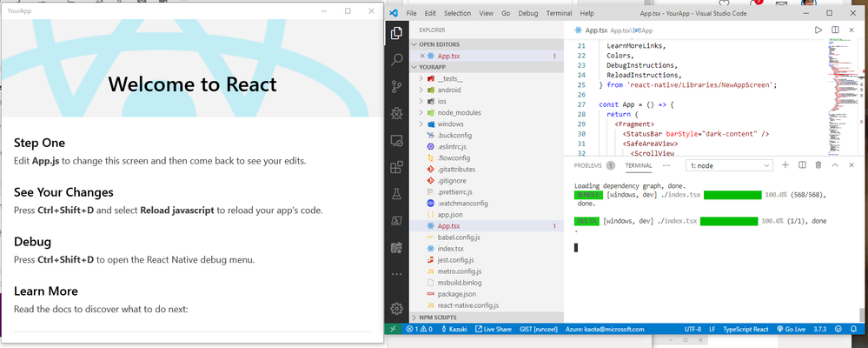Open the Remote Explorer icon in the activity bar
The image size is (868, 348).
[396, 141]
